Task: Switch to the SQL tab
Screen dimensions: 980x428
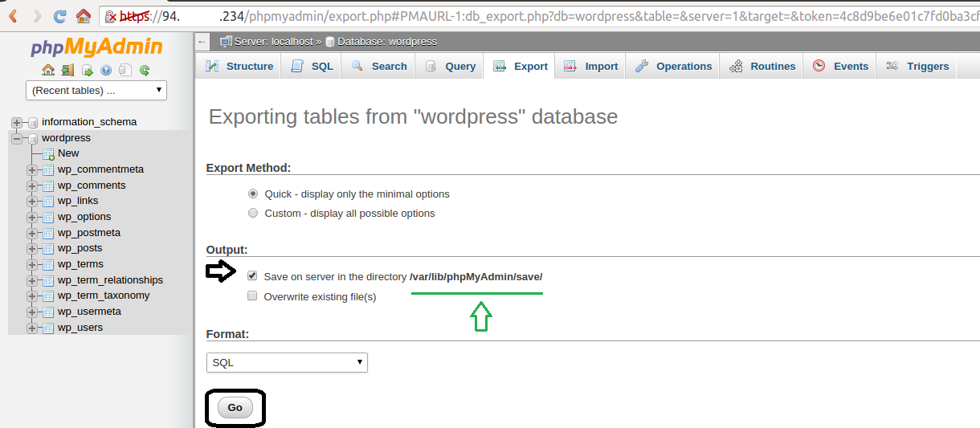Action: (x=312, y=67)
